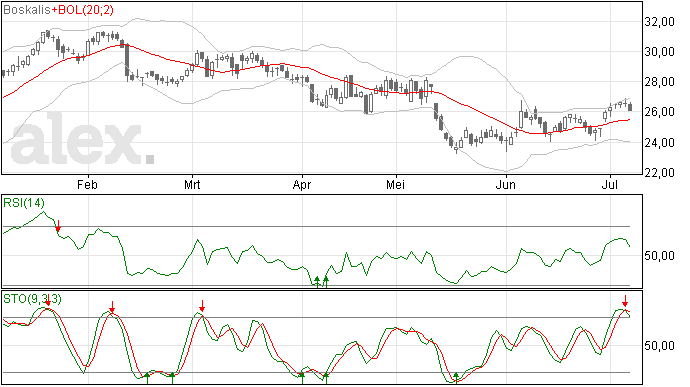Image resolution: width=690 pixels, height=387 pixels.
Task: Click the STO red sell arrow in mid February
Action: [x=112, y=307]
